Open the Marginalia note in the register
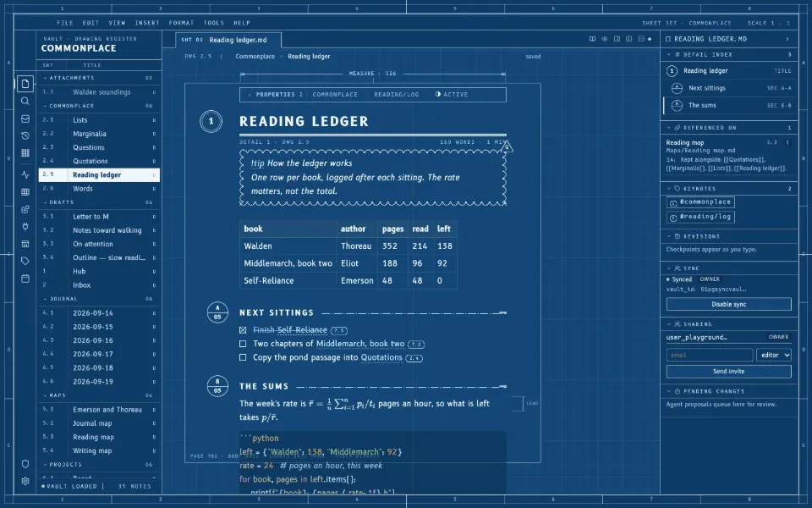Image resolution: width=812 pixels, height=508 pixels. pos(99,134)
